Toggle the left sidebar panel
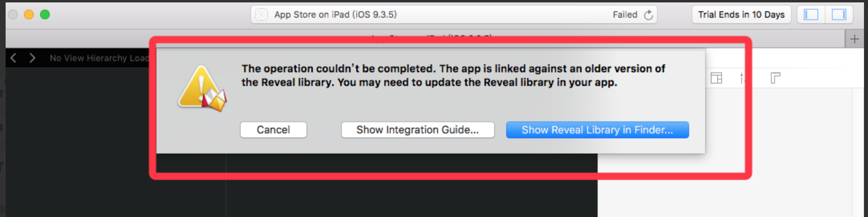868x217 pixels. pos(811,15)
